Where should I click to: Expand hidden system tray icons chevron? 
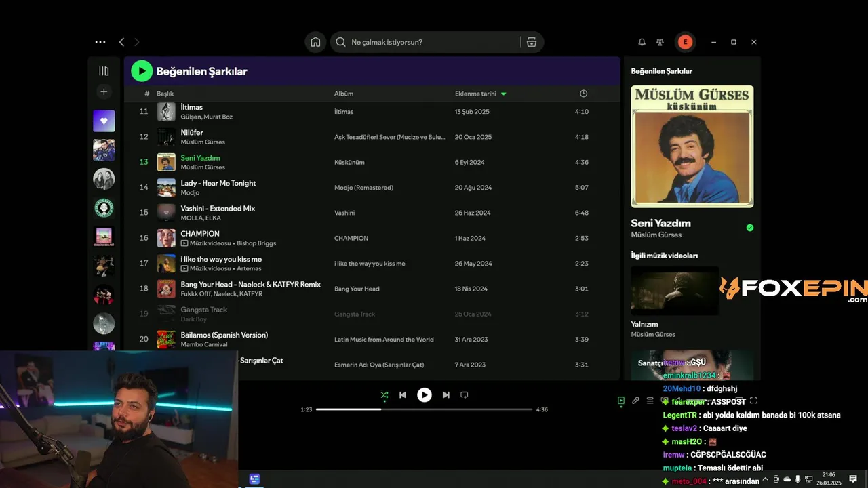click(x=766, y=479)
